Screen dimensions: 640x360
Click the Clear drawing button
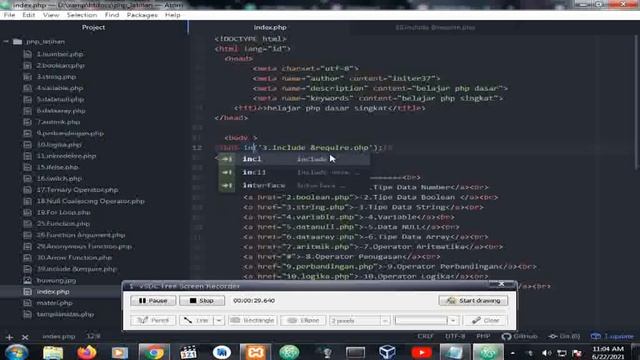[x=485, y=320]
